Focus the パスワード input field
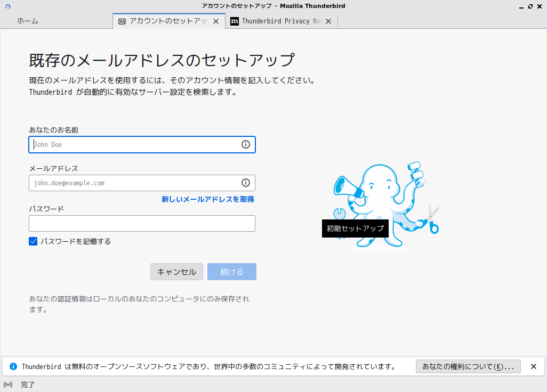Image resolution: width=547 pixels, height=392 pixels. (142, 223)
